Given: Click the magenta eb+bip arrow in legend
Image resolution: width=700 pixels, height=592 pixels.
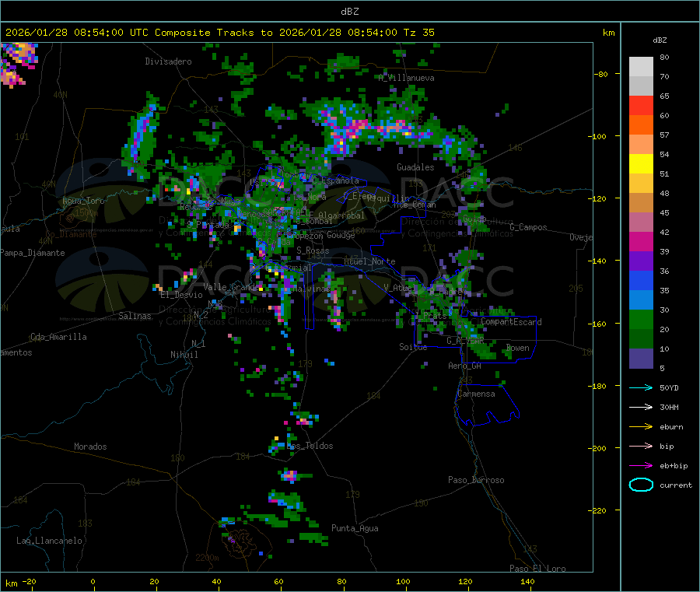Looking at the screenshot, I should coord(641,466).
